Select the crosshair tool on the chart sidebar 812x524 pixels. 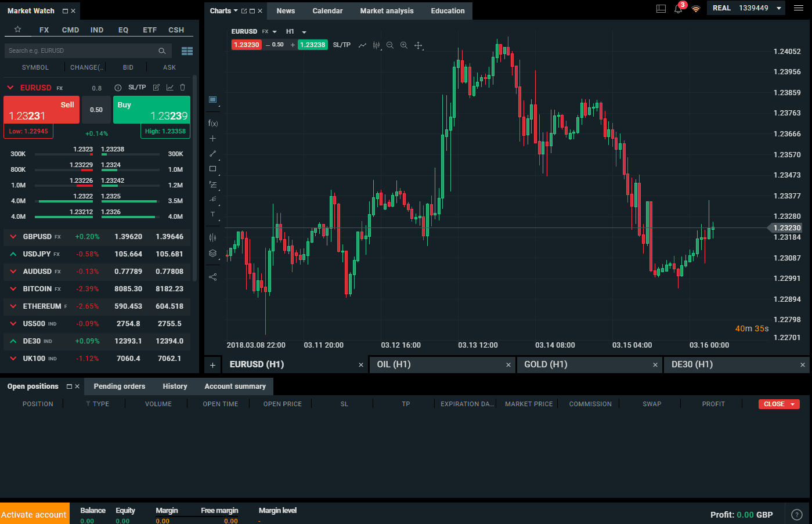[x=212, y=138]
